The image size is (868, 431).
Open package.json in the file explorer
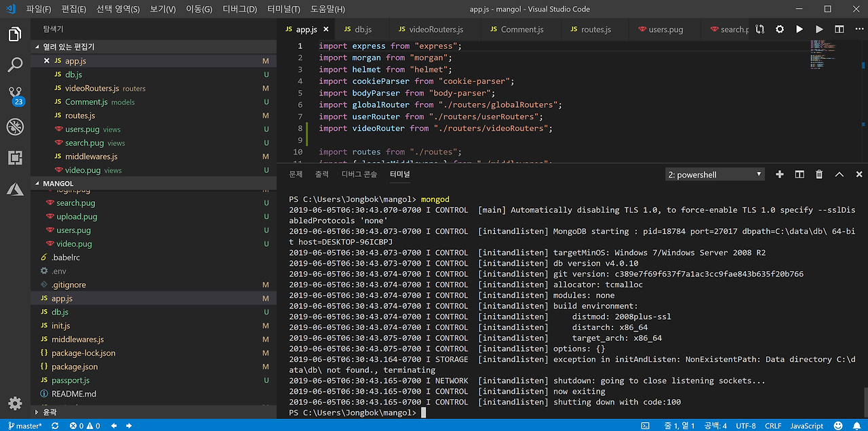click(75, 367)
